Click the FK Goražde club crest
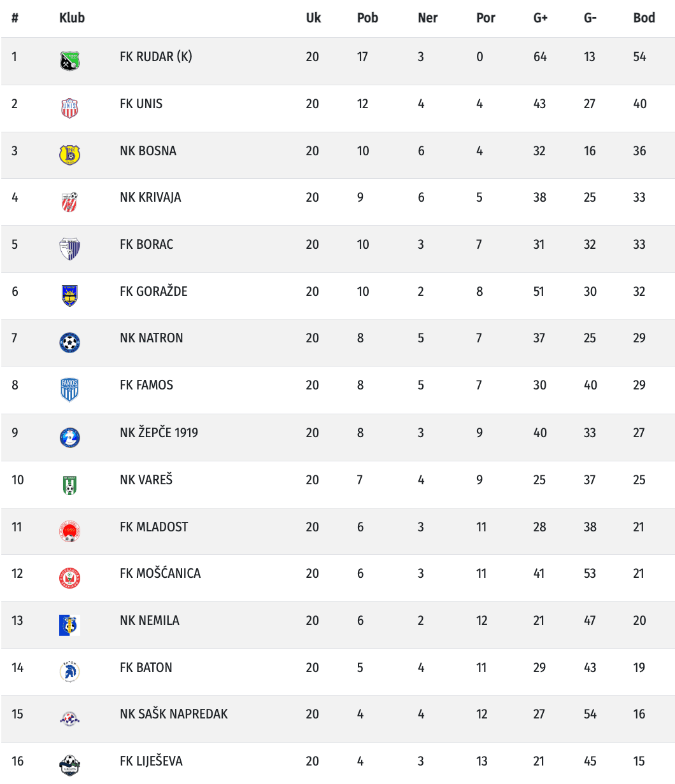 click(x=69, y=295)
